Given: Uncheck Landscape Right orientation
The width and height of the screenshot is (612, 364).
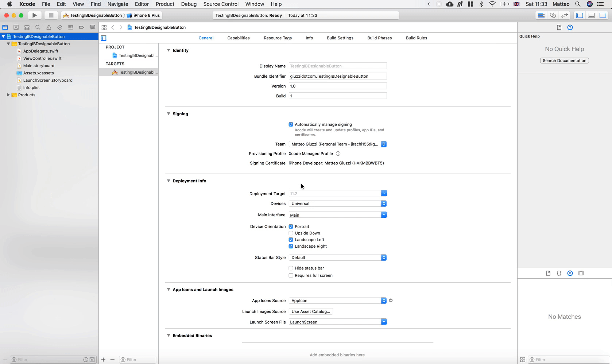Looking at the screenshot, I should point(291,246).
